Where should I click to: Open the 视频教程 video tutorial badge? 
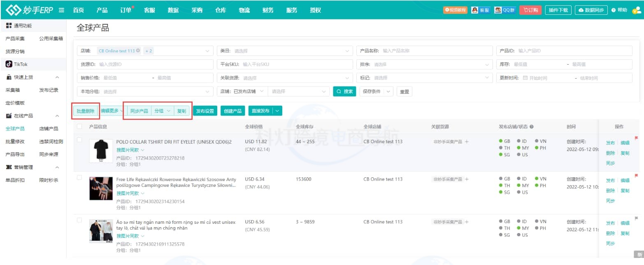[455, 10]
